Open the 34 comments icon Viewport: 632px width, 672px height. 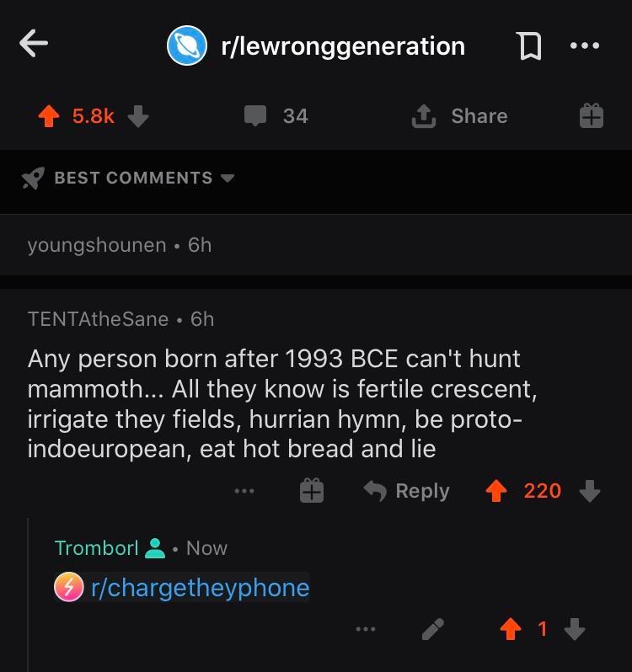click(255, 116)
